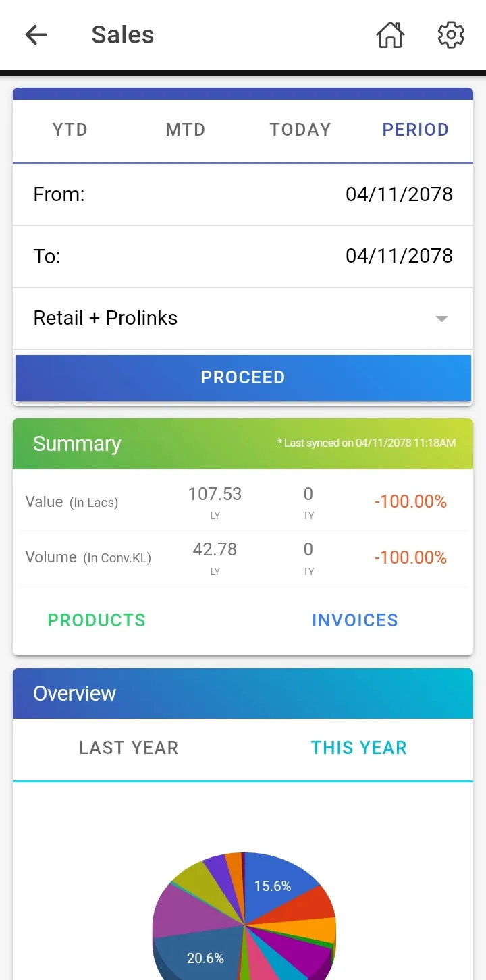Click the Volume -100.00% change
486x980 pixels.
410,557
